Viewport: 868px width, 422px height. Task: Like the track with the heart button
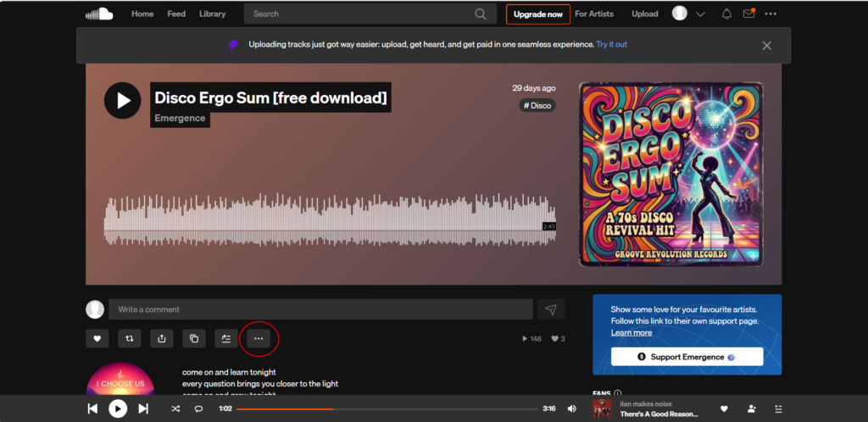pos(97,339)
